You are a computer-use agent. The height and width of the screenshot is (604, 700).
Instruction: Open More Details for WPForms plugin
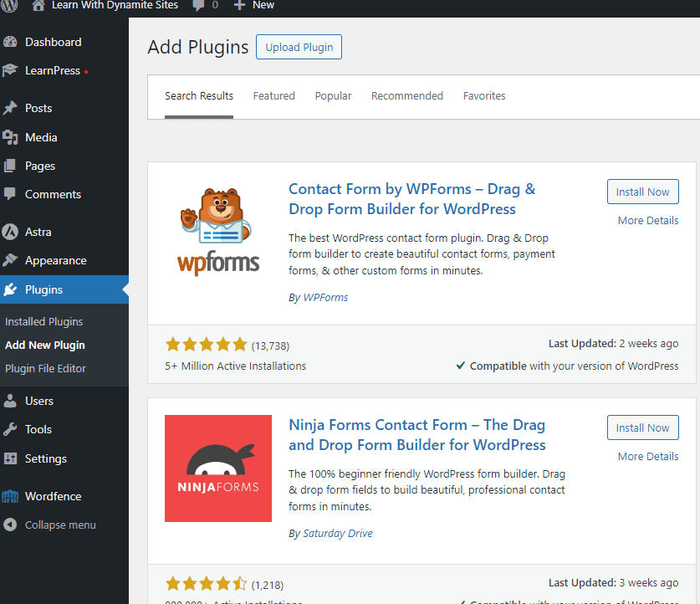[647, 221]
